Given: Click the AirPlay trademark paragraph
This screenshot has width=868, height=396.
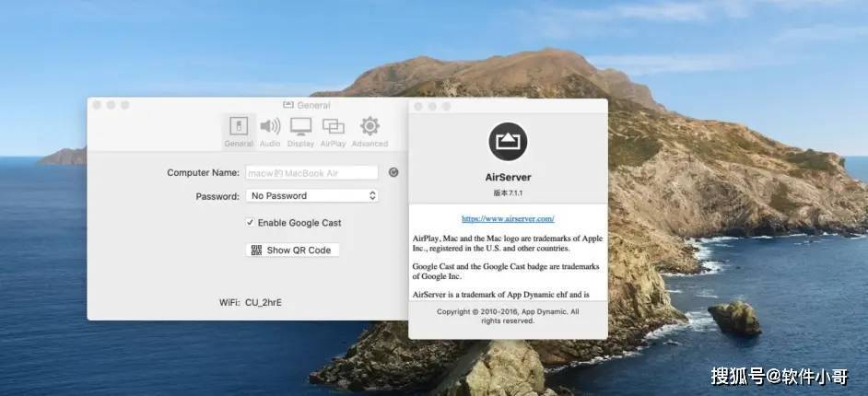Looking at the screenshot, I should pos(508,243).
